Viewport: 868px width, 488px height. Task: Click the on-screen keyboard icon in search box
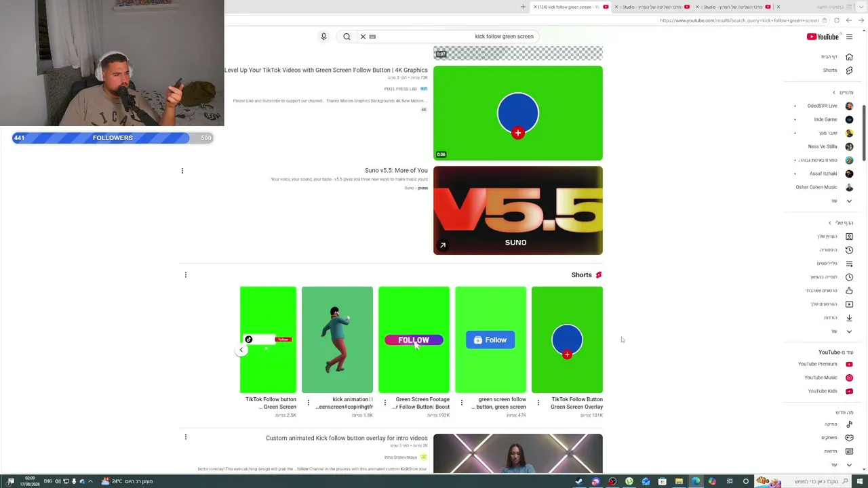[x=372, y=37]
